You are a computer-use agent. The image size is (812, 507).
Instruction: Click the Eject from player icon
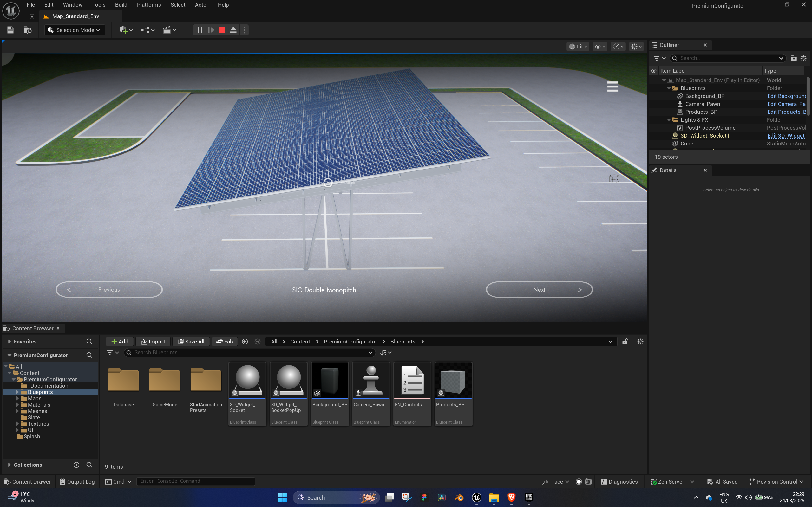pos(233,30)
